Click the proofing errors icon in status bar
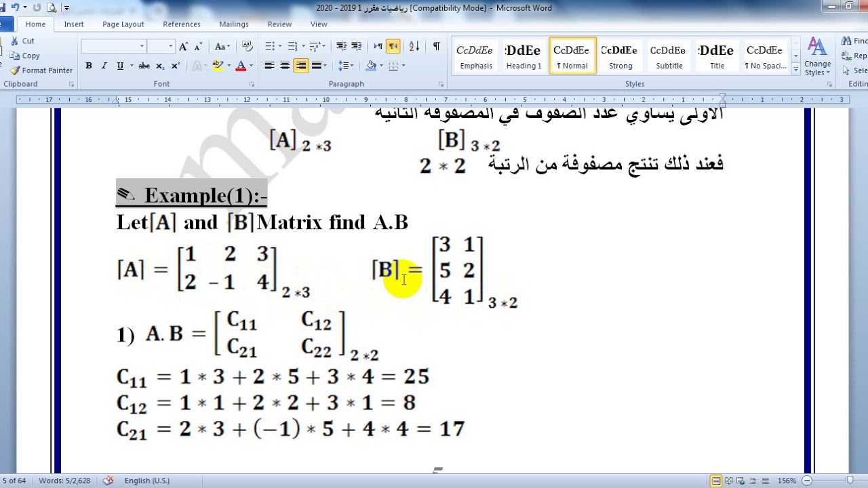The image size is (868, 488). [108, 481]
